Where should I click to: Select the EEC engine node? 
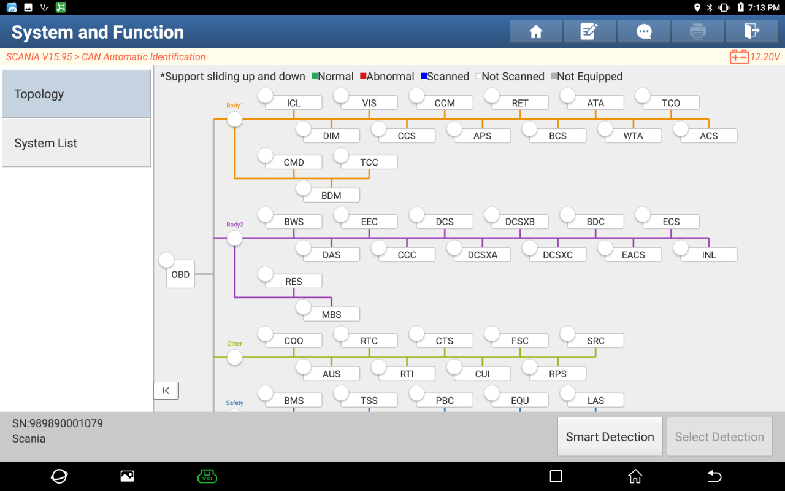point(368,221)
